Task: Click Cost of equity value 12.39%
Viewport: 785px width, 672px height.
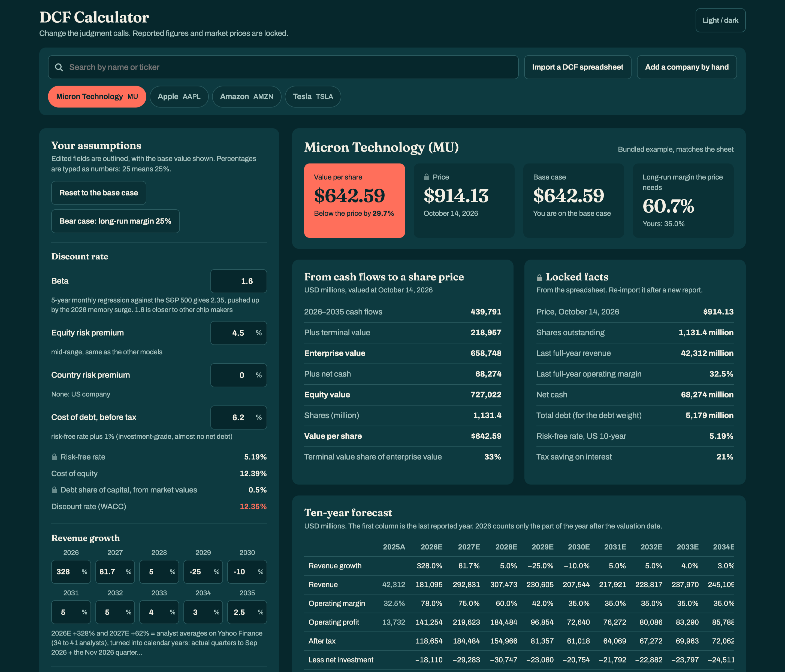Action: 253,473
